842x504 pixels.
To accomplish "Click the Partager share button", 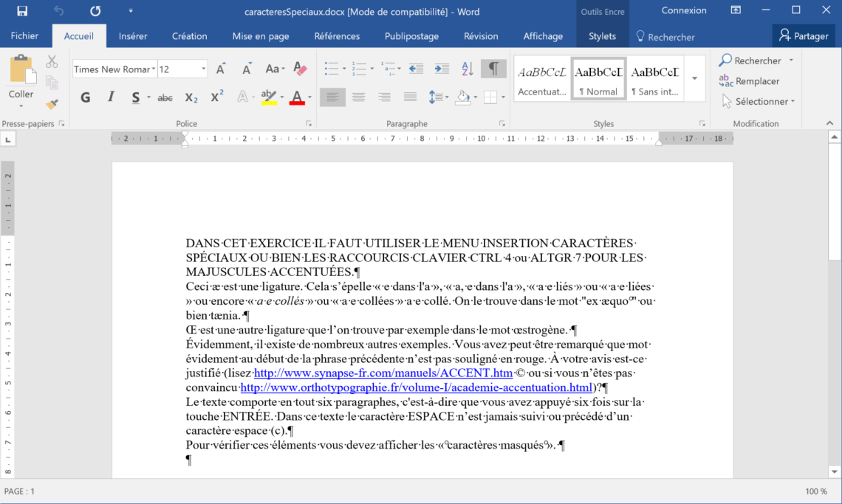I will [804, 36].
